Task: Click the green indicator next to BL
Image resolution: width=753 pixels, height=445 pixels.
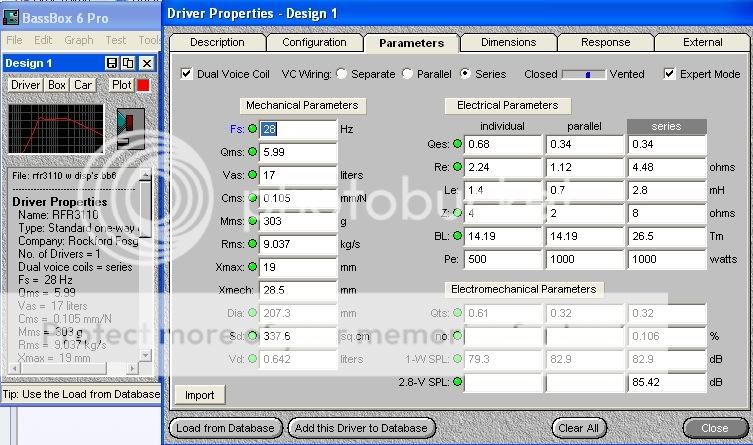Action: (x=457, y=236)
